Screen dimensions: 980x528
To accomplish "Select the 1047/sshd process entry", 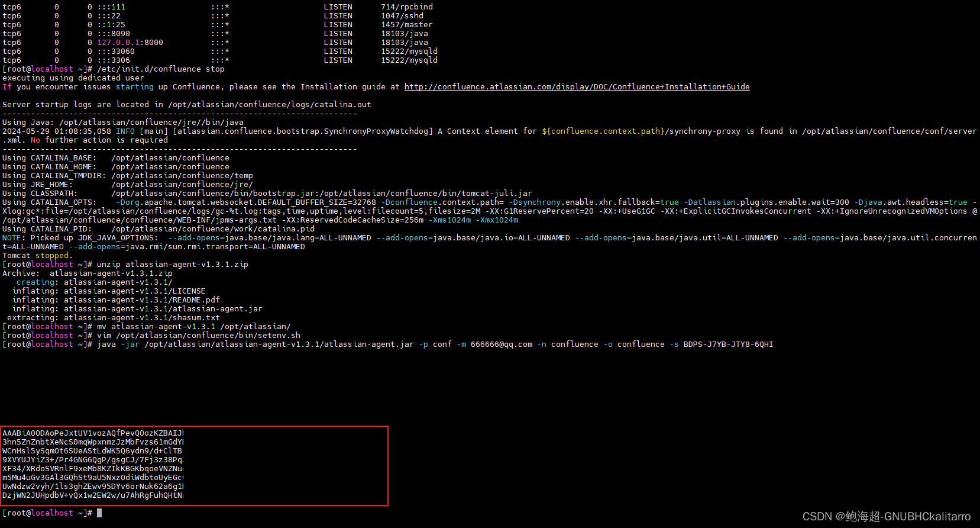I will coord(402,16).
